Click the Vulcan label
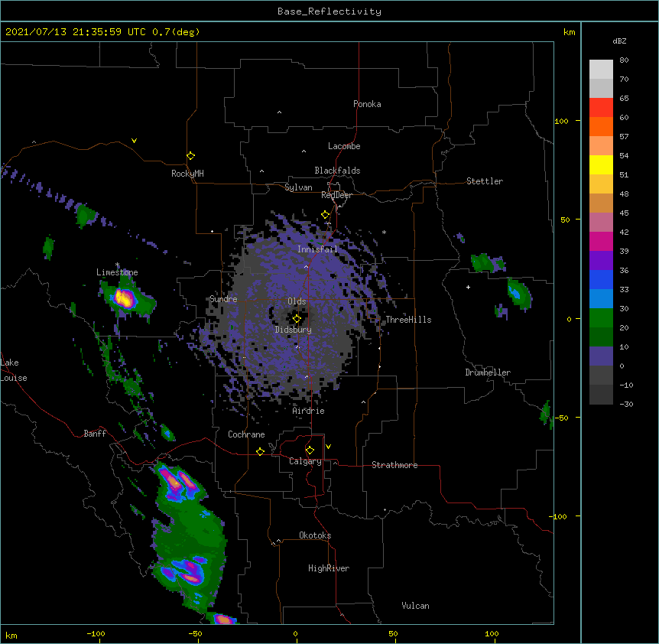Image resolution: width=659 pixels, height=644 pixels. (x=415, y=606)
